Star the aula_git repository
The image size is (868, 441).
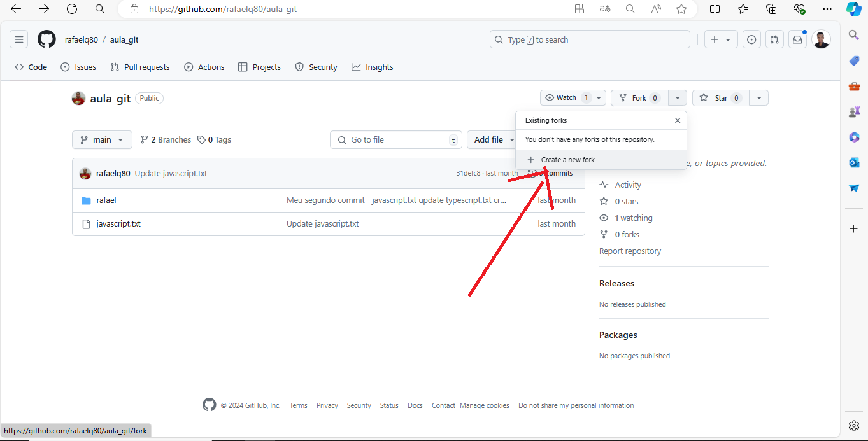pyautogui.click(x=720, y=98)
